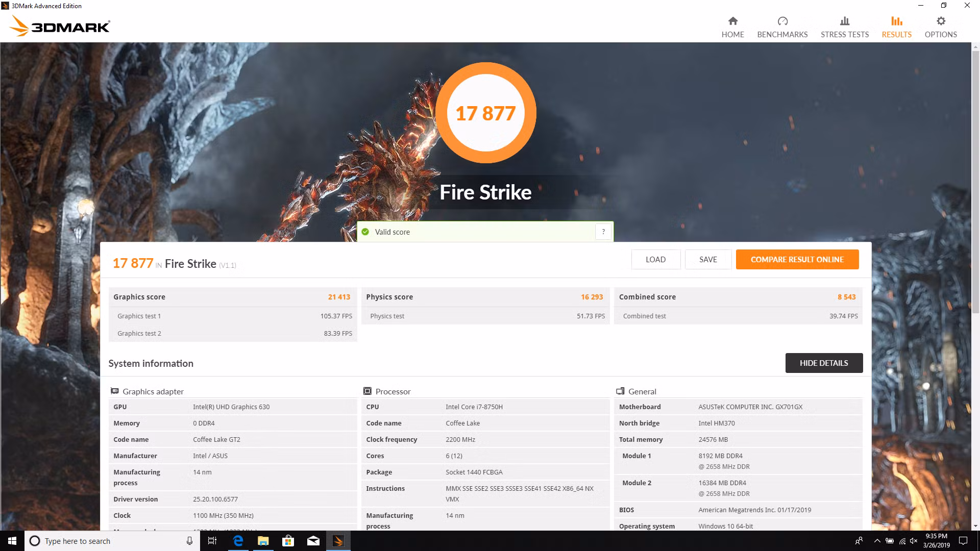The height and width of the screenshot is (551, 980).
Task: Toggle HIDE DETAILS for system information
Action: pyautogui.click(x=824, y=363)
